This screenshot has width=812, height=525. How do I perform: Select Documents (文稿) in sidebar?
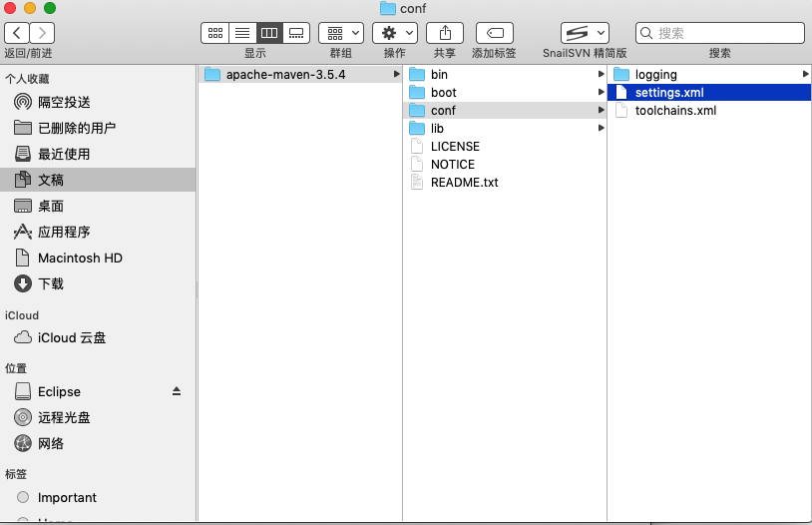coord(99,180)
